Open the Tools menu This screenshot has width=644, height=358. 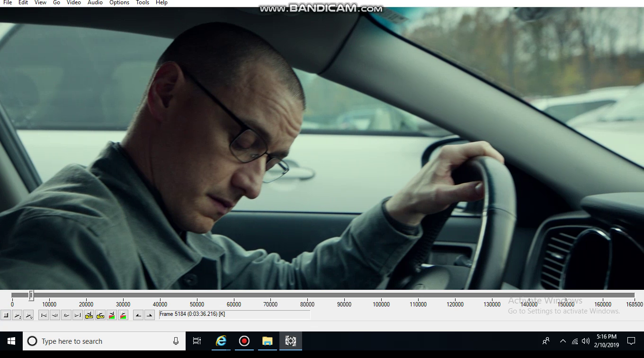143,2
